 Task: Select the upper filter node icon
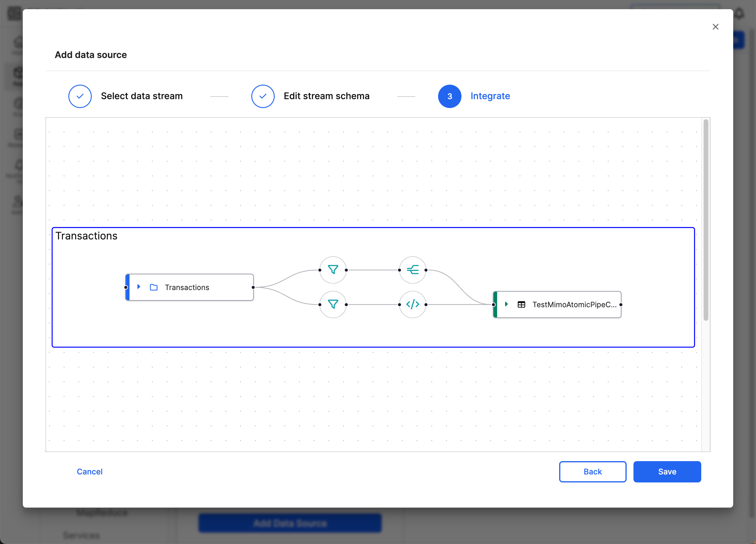click(x=333, y=269)
